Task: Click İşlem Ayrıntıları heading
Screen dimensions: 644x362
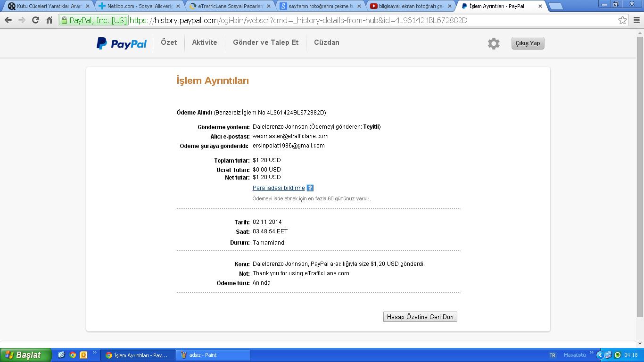Action: pyautogui.click(x=213, y=81)
